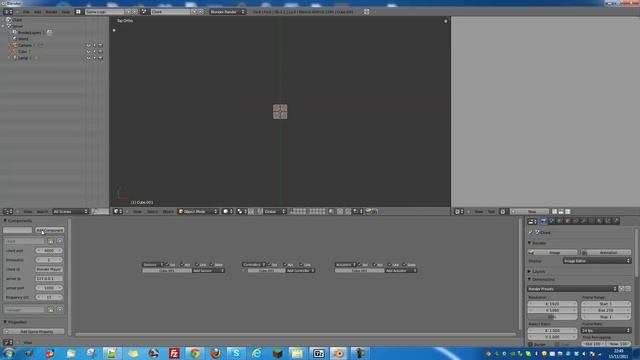Open FileZilla from the Windows taskbar

[x=174, y=353]
